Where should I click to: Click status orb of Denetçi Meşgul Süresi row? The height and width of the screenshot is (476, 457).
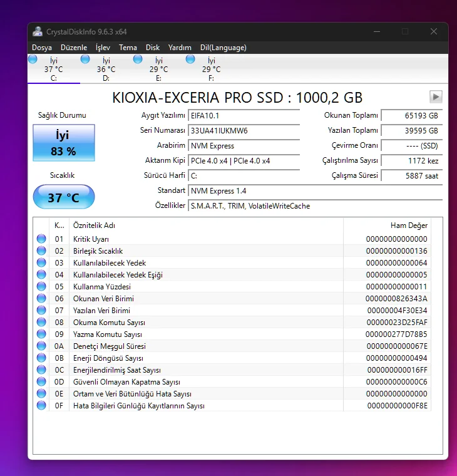pyautogui.click(x=41, y=346)
